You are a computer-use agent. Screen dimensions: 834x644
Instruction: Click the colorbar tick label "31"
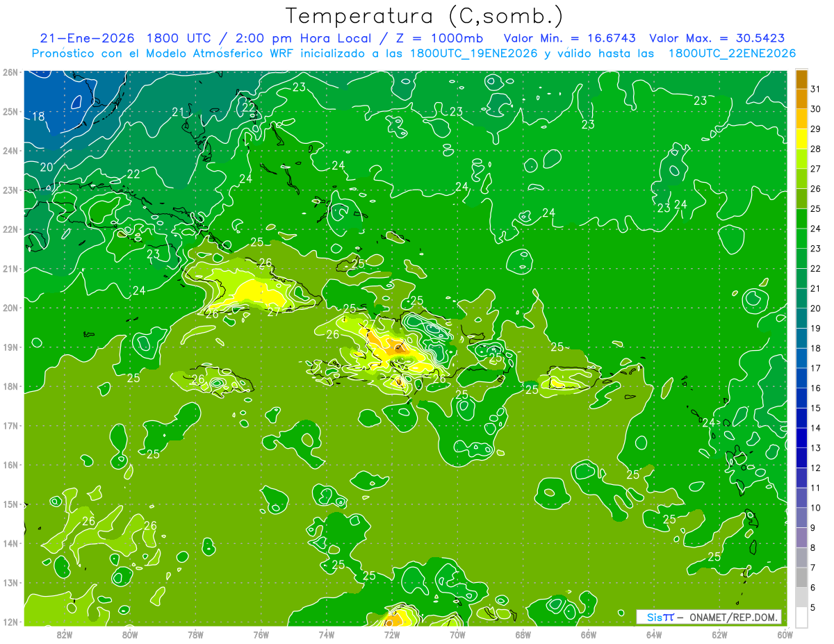coord(815,90)
